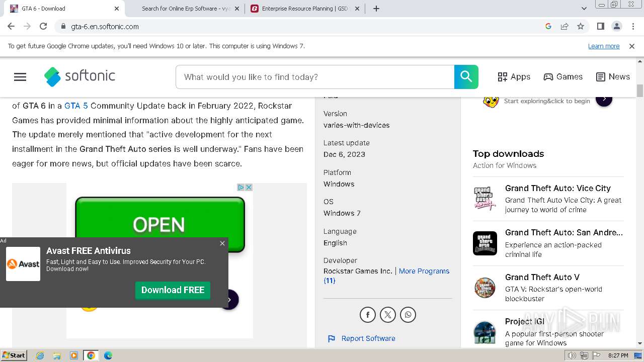Open the Chrome profile avatar
The width and height of the screenshot is (644, 362).
tap(616, 26)
